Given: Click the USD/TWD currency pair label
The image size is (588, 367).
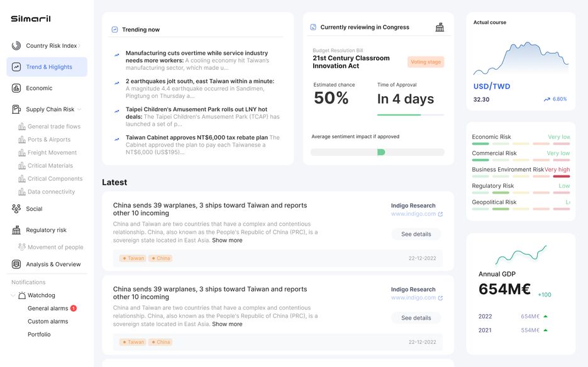Looking at the screenshot, I should [x=492, y=86].
